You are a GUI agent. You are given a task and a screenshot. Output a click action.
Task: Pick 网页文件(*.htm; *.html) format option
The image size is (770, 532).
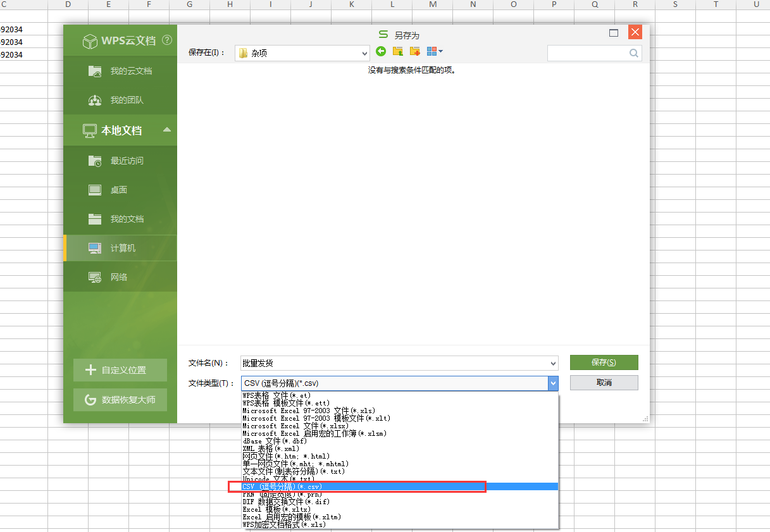coord(286,456)
